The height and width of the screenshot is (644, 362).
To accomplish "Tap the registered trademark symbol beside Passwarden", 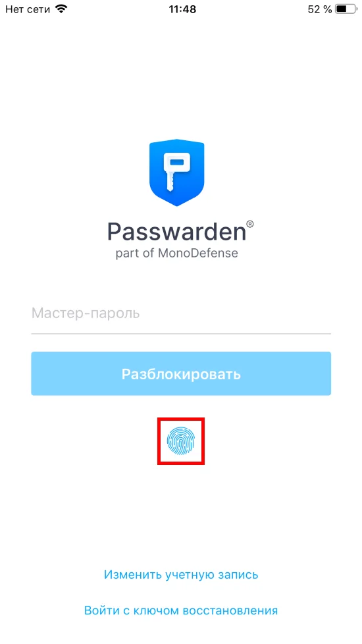I will coord(250,225).
